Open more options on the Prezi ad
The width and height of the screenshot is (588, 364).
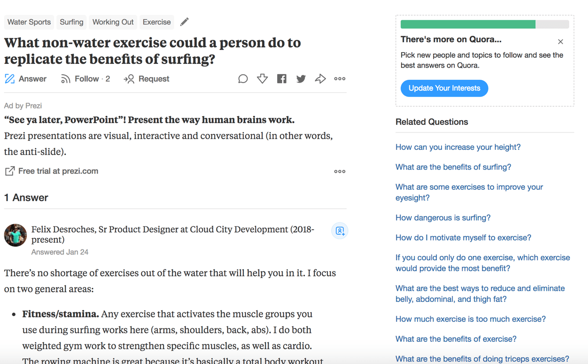click(340, 171)
